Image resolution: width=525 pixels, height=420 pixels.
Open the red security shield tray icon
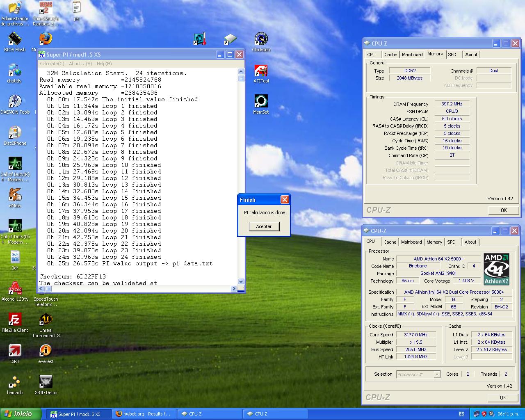click(484, 414)
